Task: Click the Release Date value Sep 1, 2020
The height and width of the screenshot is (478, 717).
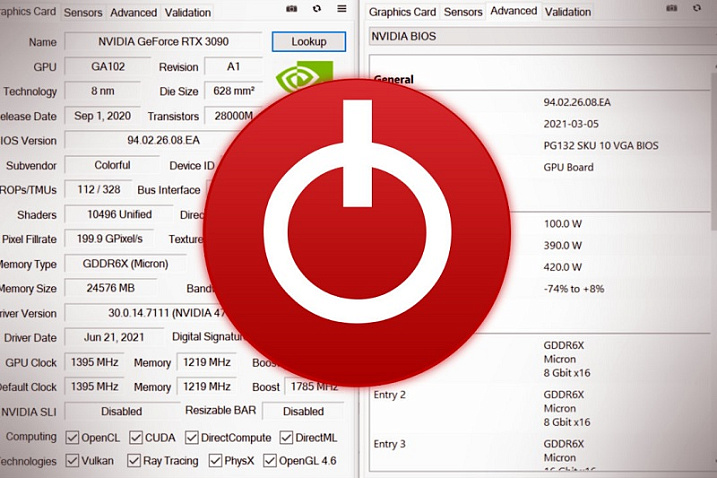Action: tap(102, 116)
